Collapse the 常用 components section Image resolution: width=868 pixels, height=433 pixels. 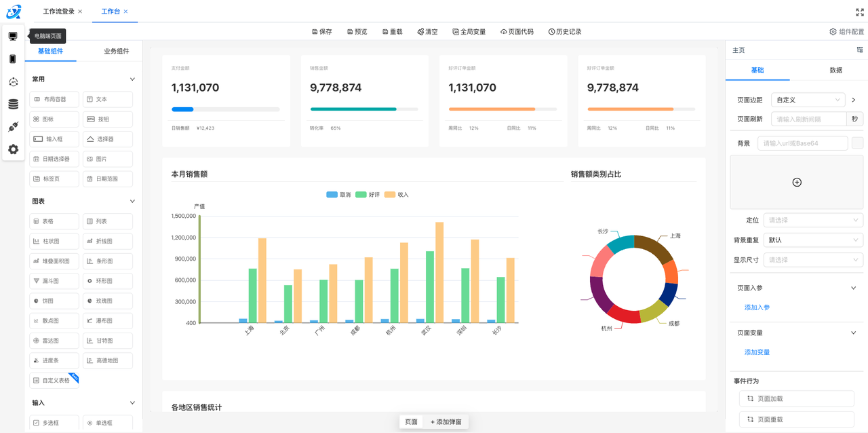[x=132, y=79]
